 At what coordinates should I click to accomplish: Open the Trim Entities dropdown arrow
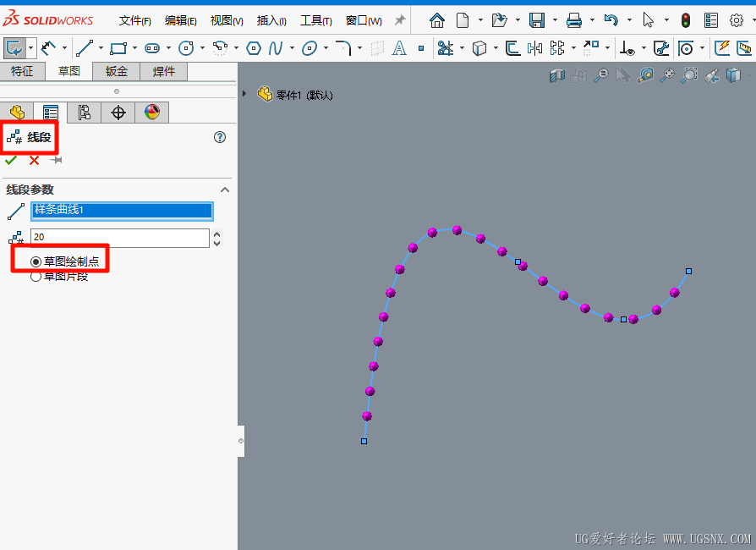pos(462,48)
